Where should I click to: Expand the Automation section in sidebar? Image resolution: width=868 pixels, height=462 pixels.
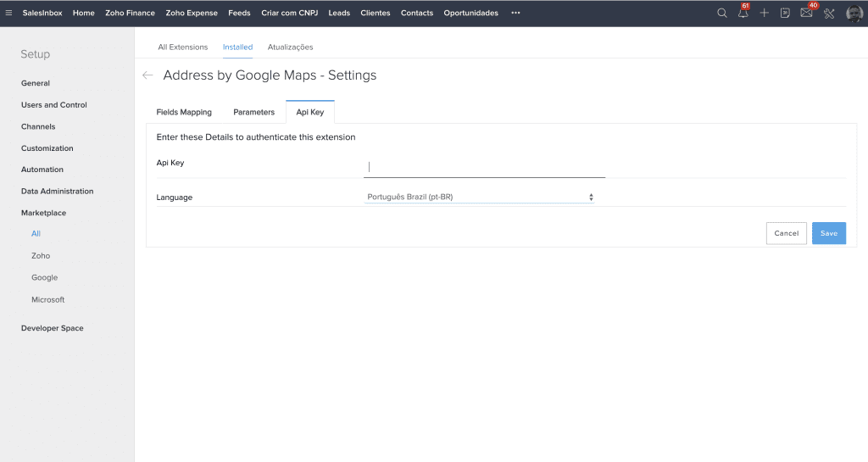point(42,170)
